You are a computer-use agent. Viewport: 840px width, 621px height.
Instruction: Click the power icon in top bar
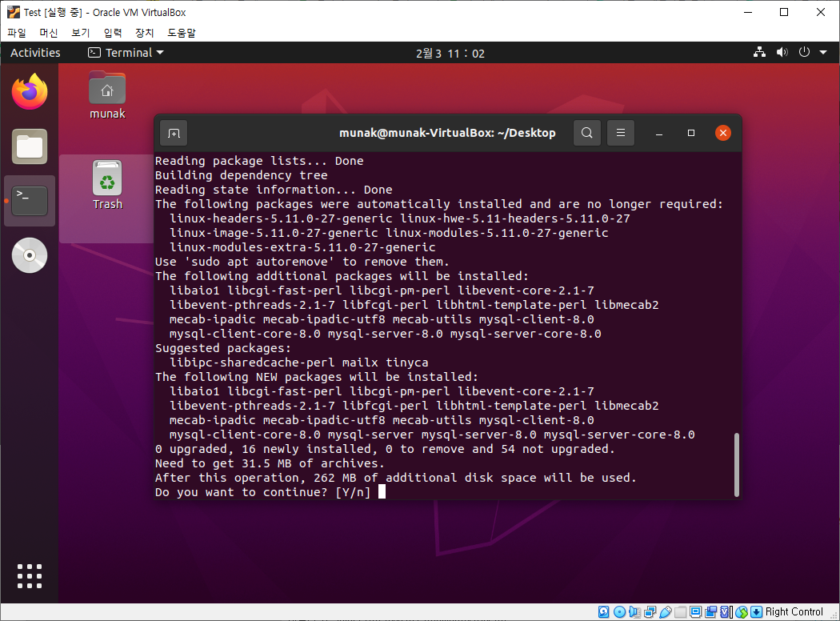point(804,53)
